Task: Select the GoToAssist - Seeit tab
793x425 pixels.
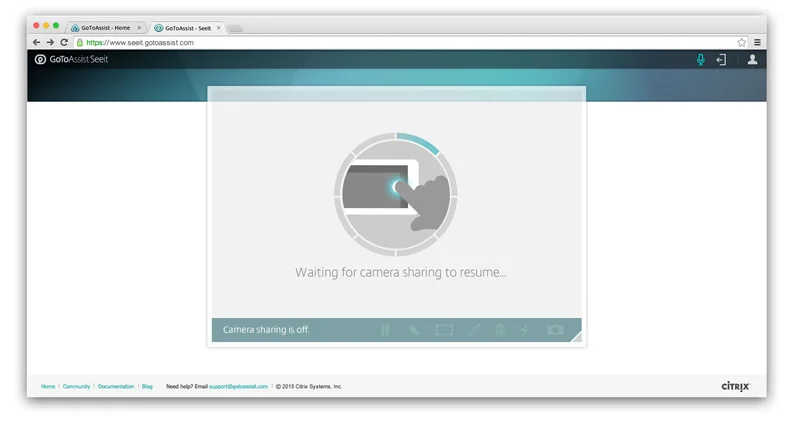Action: (188, 28)
